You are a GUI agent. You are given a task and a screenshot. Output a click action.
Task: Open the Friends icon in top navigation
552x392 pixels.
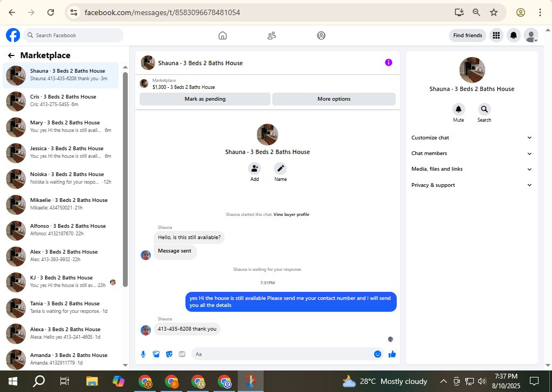(272, 36)
